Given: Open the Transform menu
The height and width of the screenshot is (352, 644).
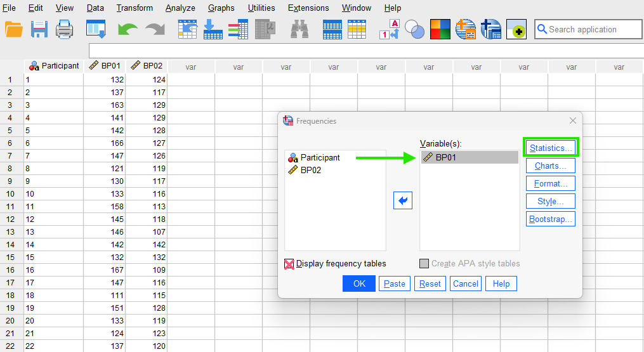Looking at the screenshot, I should click(x=135, y=8).
